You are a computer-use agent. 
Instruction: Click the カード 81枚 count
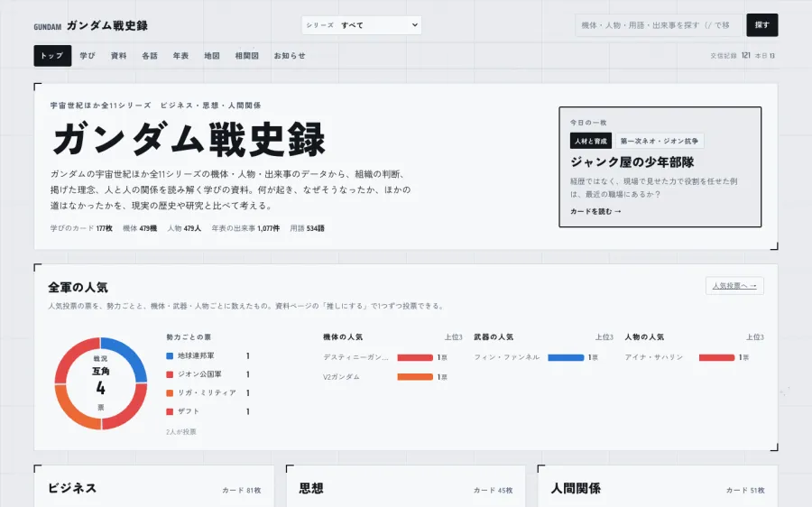click(x=241, y=491)
